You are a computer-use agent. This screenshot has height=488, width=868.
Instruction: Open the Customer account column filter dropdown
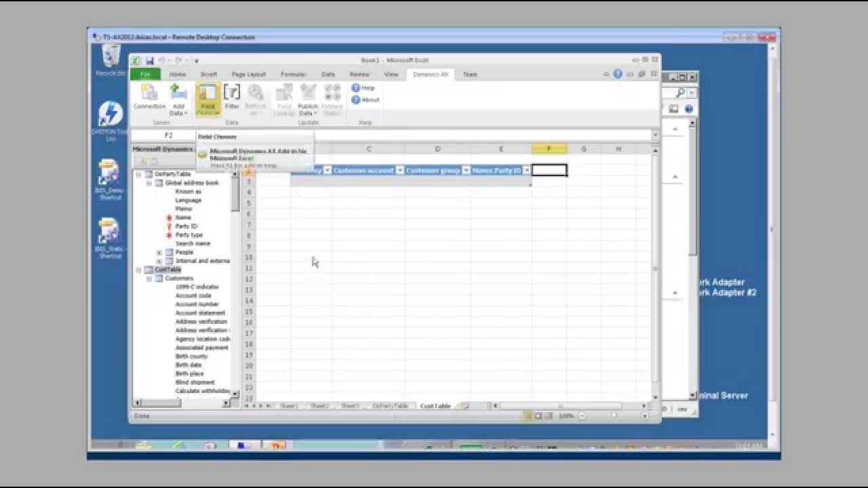click(x=400, y=170)
